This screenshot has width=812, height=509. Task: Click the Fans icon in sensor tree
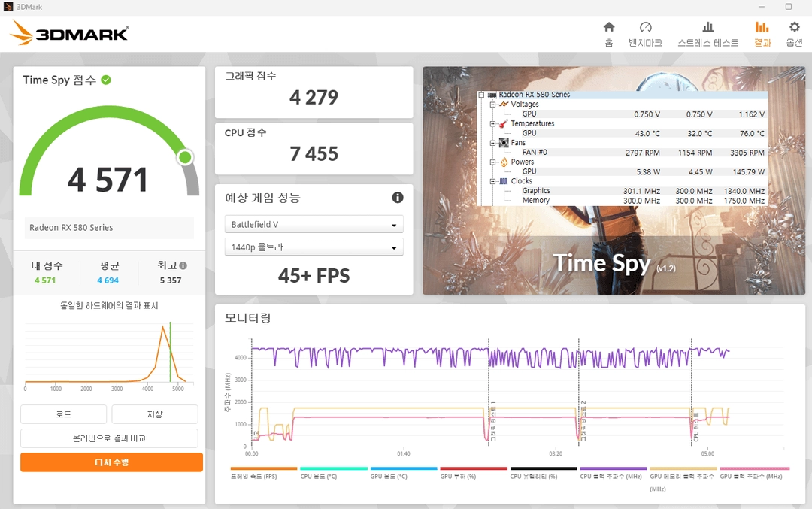coord(503,142)
